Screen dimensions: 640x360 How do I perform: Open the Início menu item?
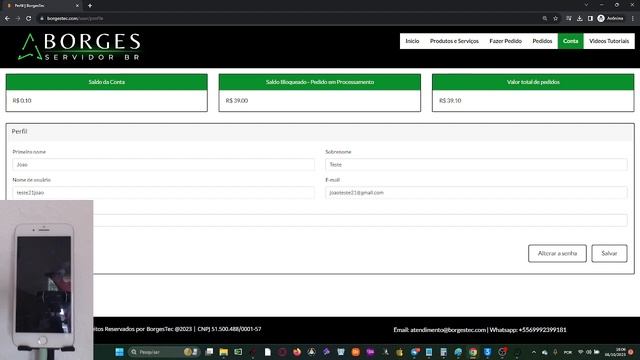click(412, 41)
